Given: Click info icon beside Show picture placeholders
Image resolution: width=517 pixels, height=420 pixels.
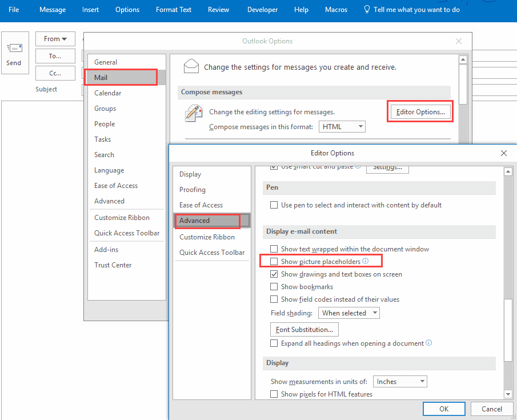Looking at the screenshot, I should pos(366,261).
